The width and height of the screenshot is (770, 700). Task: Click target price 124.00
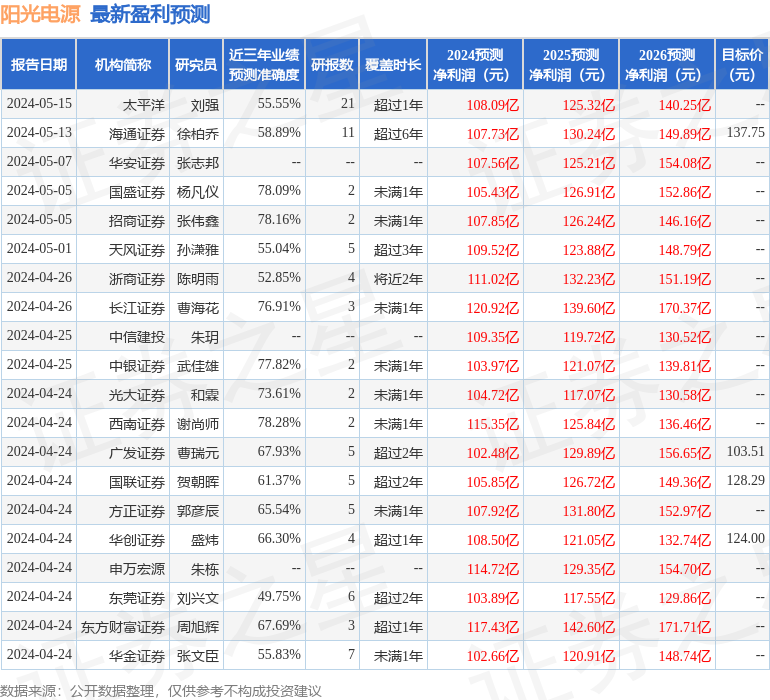click(x=745, y=538)
